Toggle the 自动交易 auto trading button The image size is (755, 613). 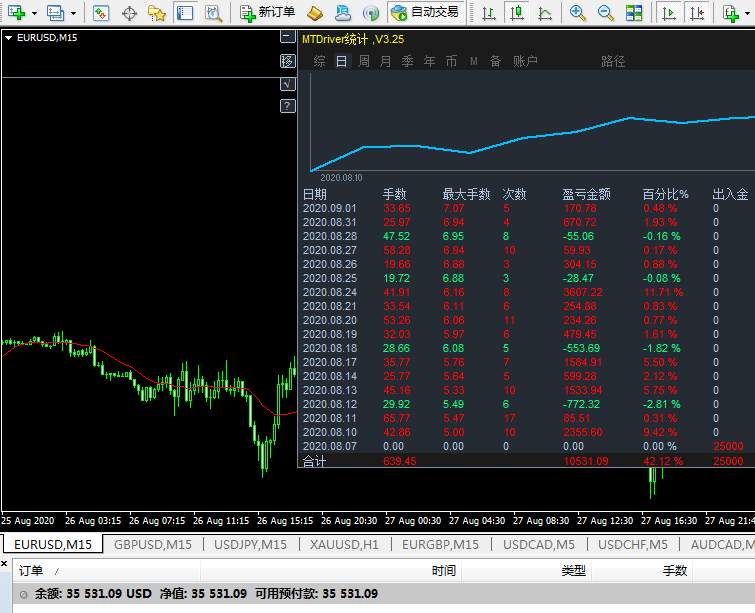click(x=426, y=13)
